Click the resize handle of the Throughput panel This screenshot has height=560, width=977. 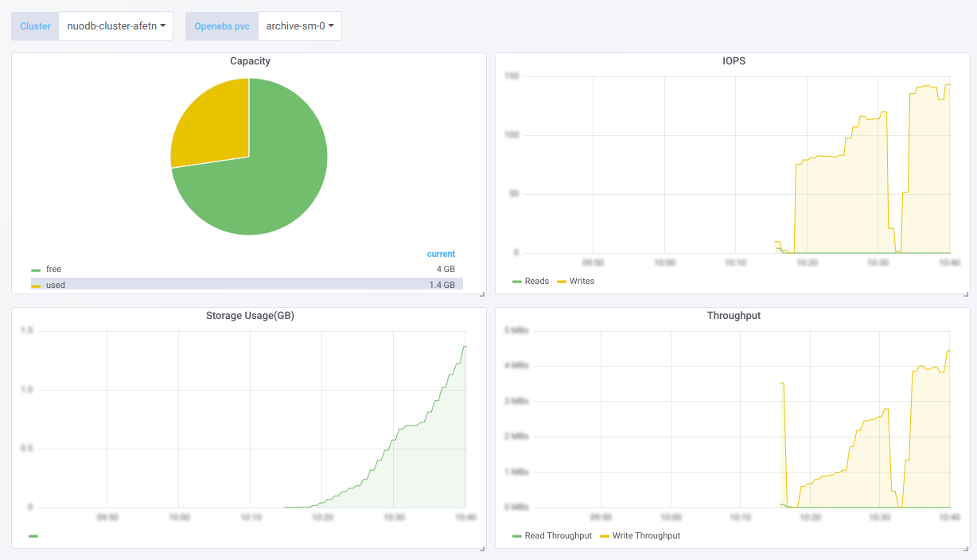coord(964,548)
